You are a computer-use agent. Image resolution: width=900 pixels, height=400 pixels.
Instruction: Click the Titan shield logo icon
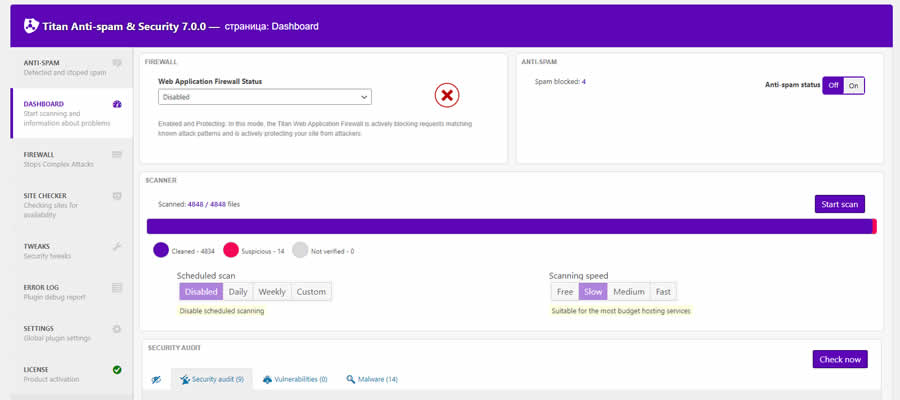[31, 25]
